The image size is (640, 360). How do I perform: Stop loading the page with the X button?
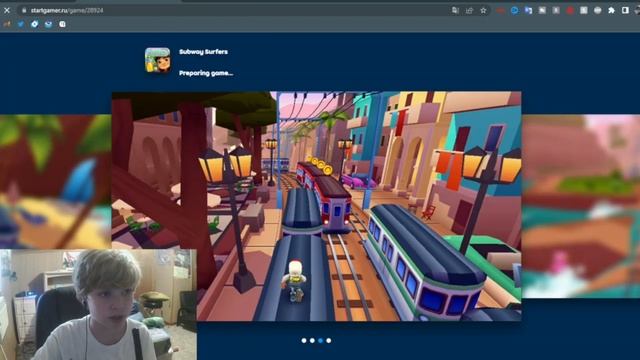click(7, 10)
